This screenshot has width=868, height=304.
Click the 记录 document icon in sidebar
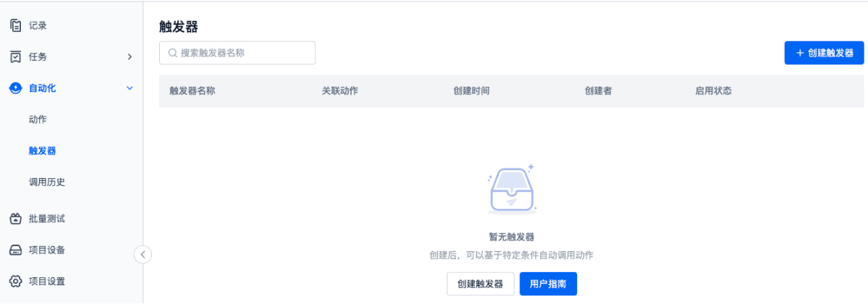pos(15,25)
